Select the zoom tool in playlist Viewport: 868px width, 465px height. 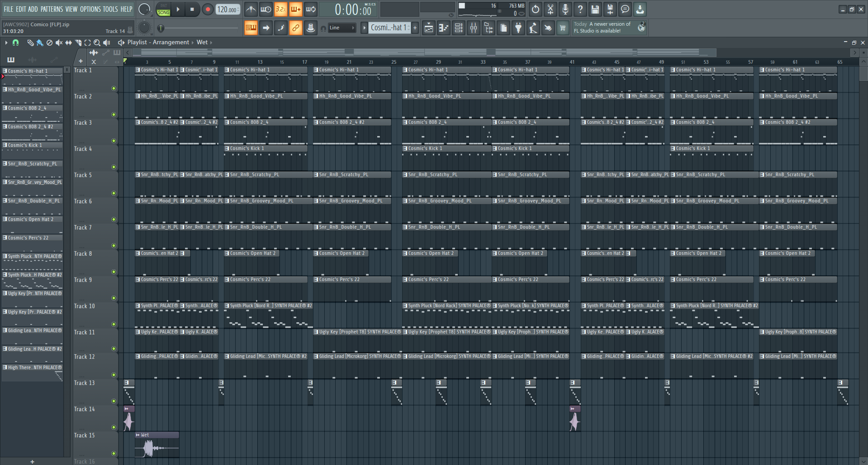click(x=97, y=42)
